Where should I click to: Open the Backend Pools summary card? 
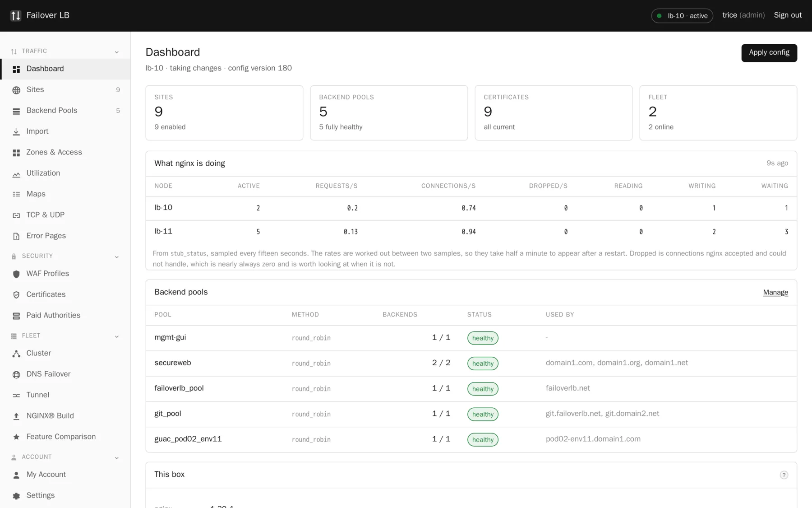click(389, 113)
